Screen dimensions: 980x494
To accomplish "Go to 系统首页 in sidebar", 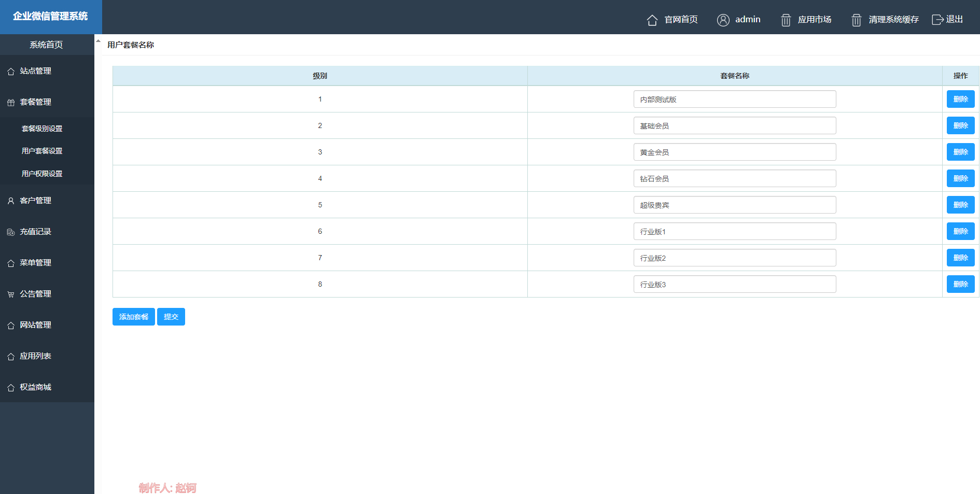I will click(46, 45).
